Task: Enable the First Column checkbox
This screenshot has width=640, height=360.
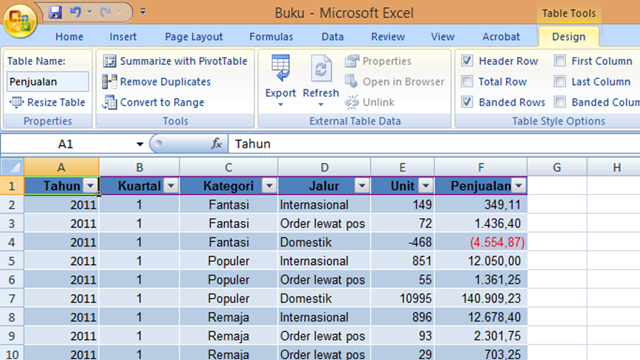Action: (x=560, y=61)
